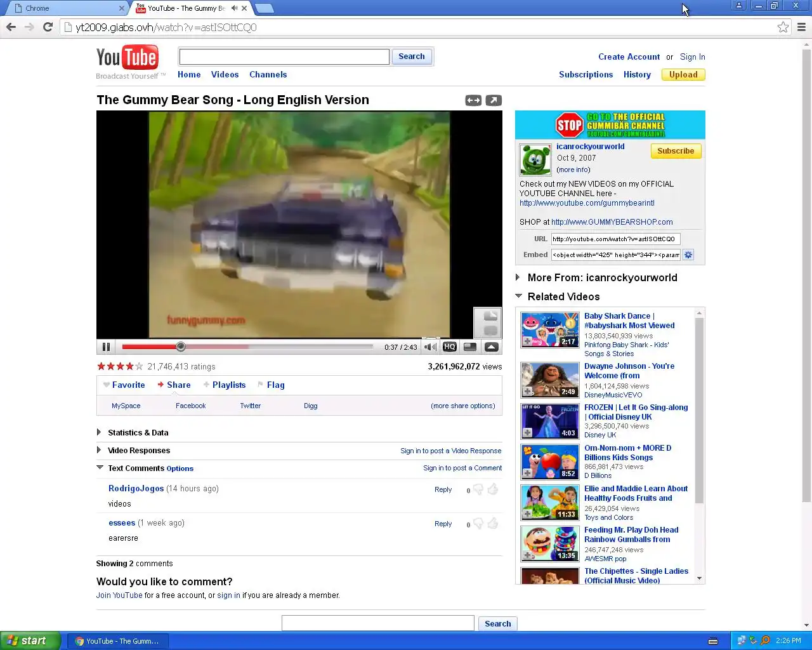Open the GummiBar official channel banner

click(610, 125)
